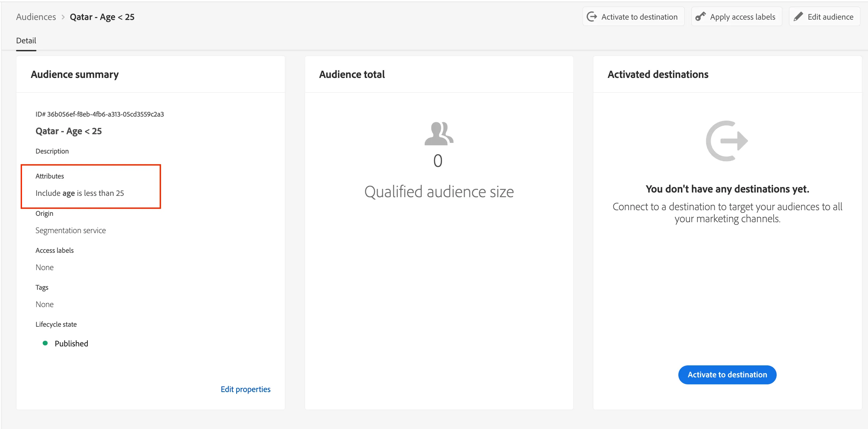Click the Attributes field label

point(50,176)
